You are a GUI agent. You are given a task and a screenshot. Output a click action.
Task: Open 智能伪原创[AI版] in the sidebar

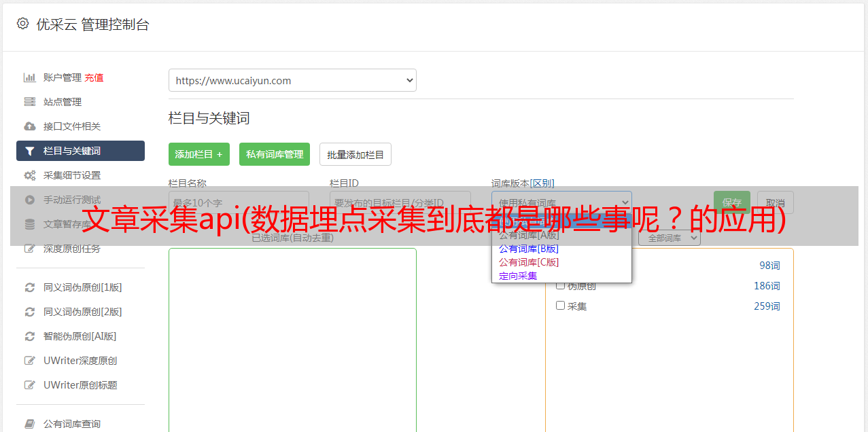point(80,336)
